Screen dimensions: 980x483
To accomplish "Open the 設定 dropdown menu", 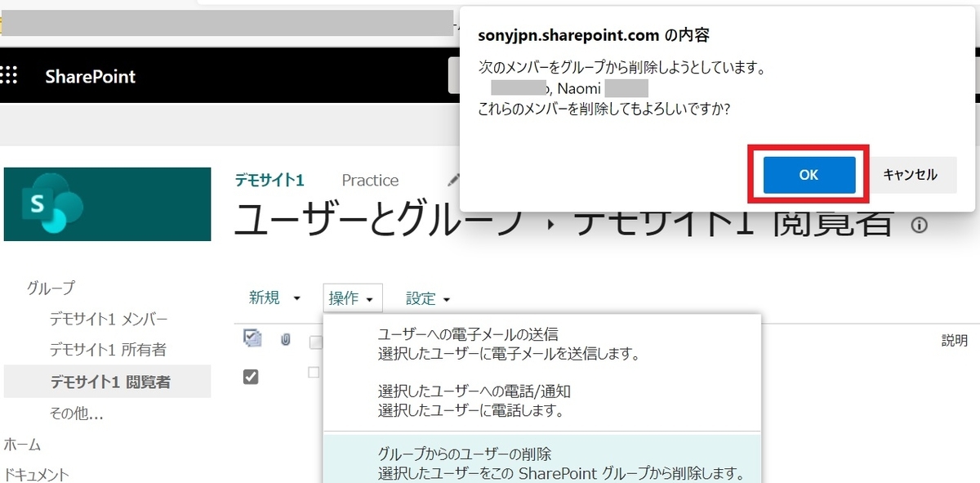I will [x=429, y=299].
